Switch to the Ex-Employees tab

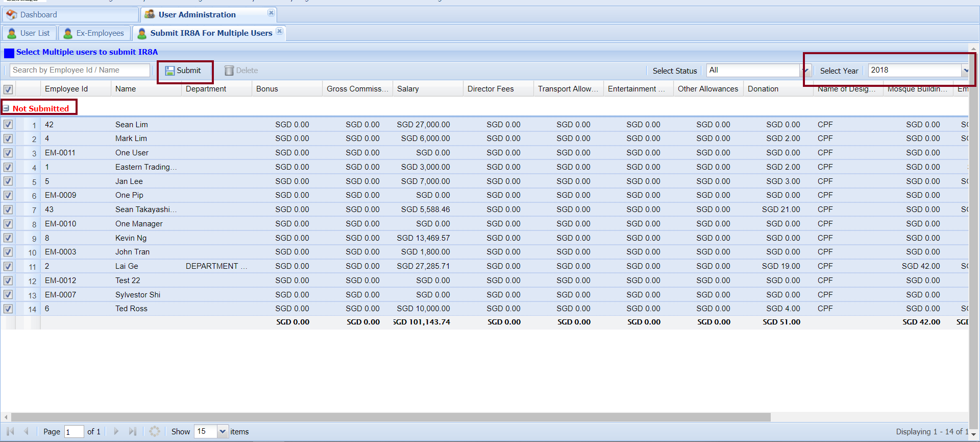click(94, 33)
